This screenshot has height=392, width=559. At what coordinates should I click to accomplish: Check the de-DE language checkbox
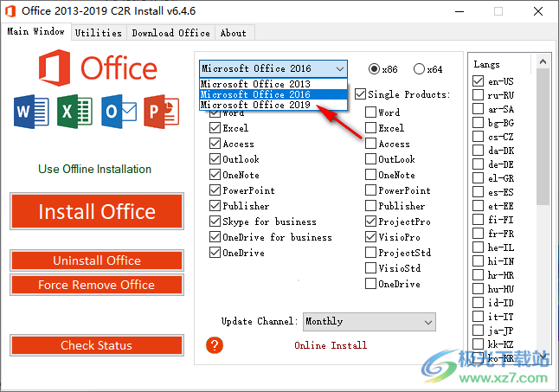[x=478, y=164]
